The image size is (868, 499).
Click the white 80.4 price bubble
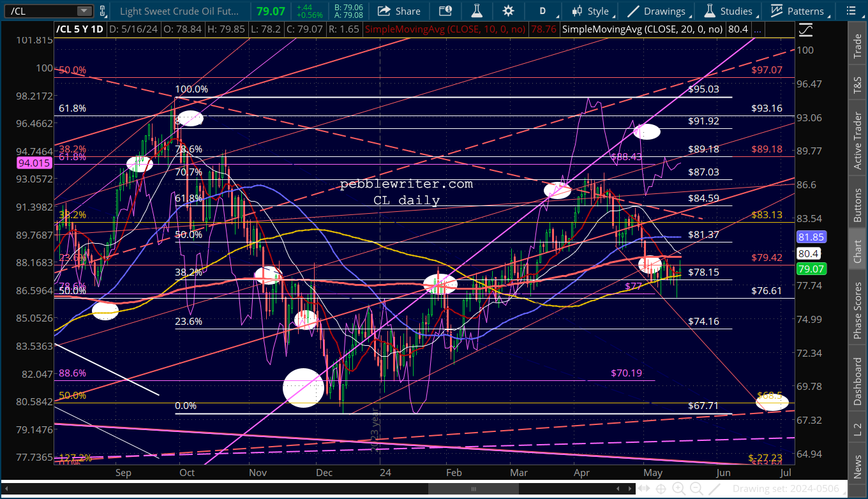809,253
